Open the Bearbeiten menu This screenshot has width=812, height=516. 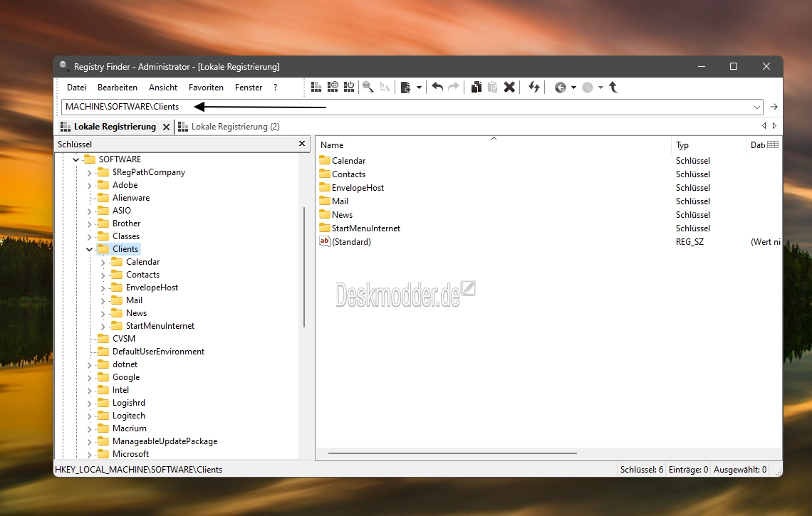118,88
